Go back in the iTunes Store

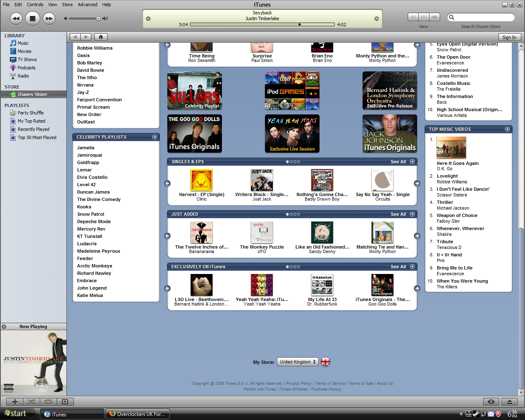point(75,37)
